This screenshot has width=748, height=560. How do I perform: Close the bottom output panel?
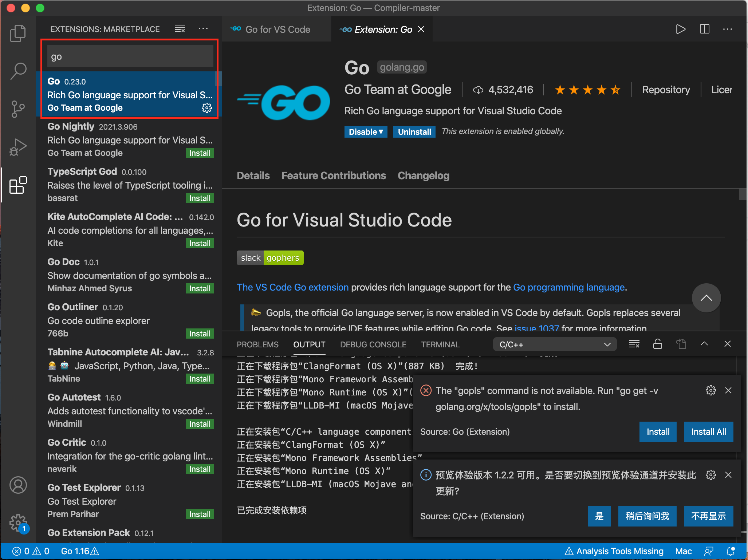coord(728,344)
